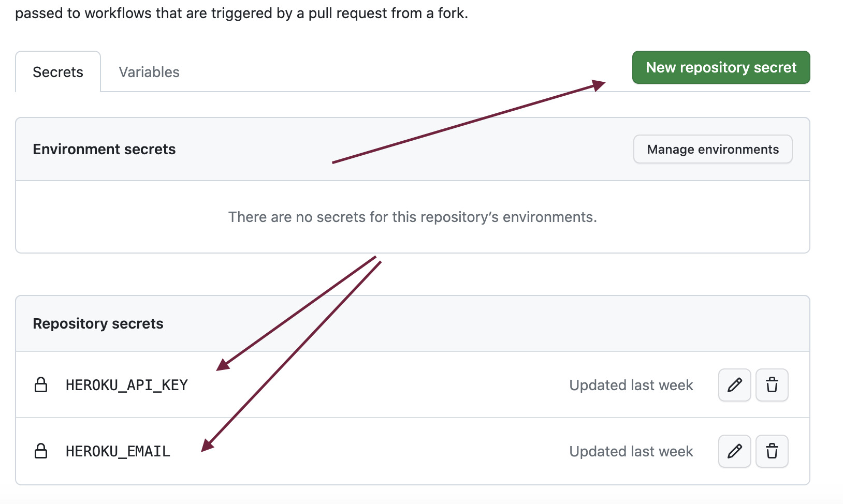
Task: Click the lock icon beside HEROKU_API_KEY
Action: (41, 385)
